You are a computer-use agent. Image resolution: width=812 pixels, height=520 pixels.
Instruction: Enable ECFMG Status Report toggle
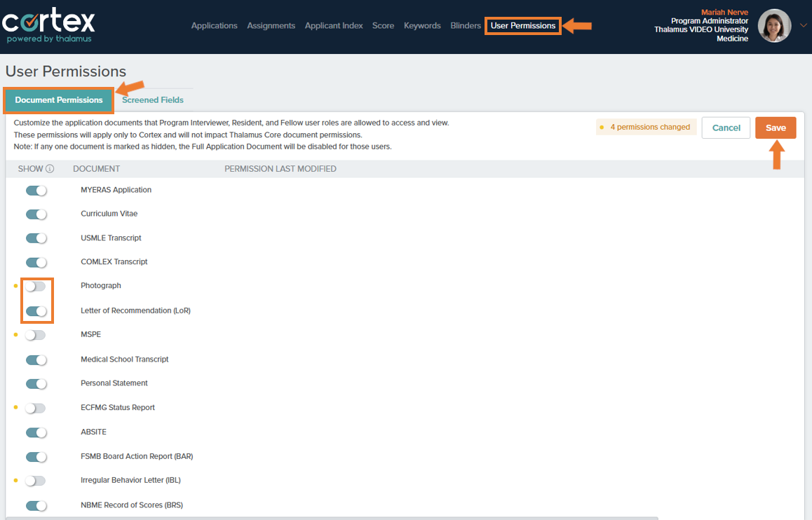point(35,409)
